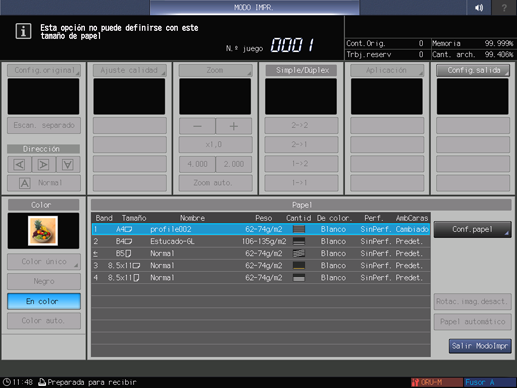Viewport: 517px width, 388px height.
Task: Select tray 3 8.5x11 Normal row
Action: [261, 266]
